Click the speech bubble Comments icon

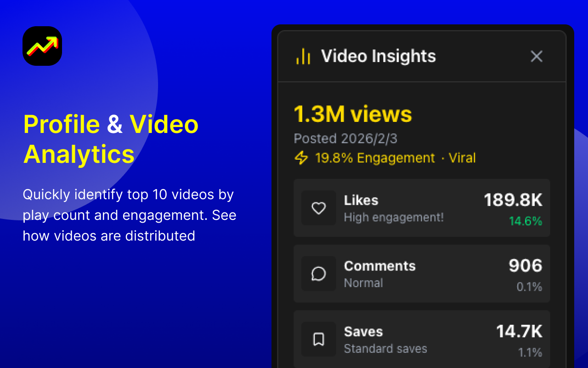coord(319,274)
